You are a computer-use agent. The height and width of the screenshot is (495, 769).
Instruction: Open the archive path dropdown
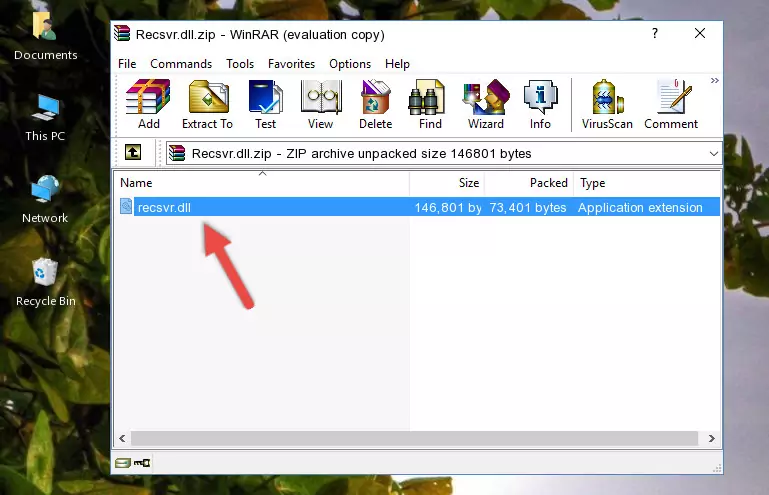(714, 154)
